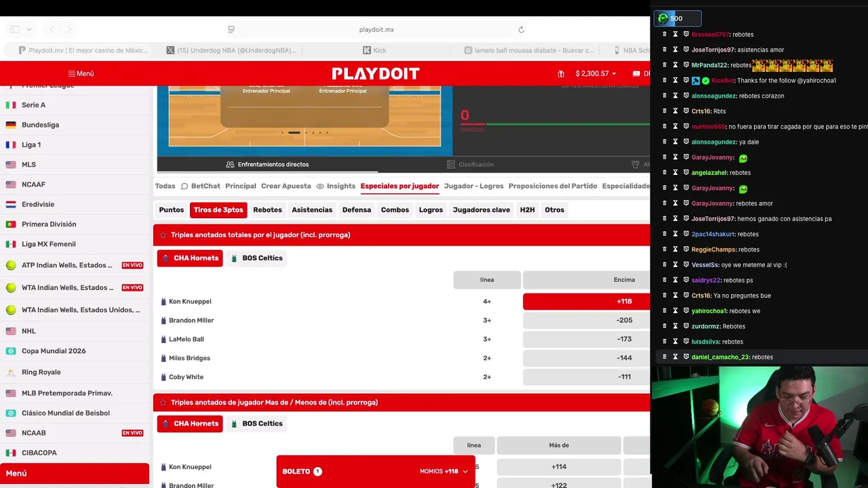Select CHA Hornets in totales market

pyautogui.click(x=190, y=258)
